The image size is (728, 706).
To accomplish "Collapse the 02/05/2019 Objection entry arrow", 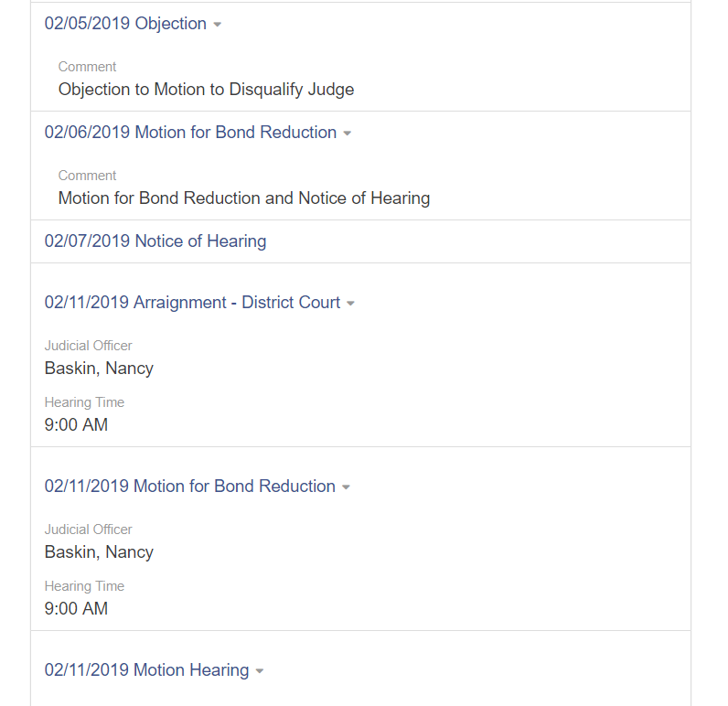I will (217, 25).
